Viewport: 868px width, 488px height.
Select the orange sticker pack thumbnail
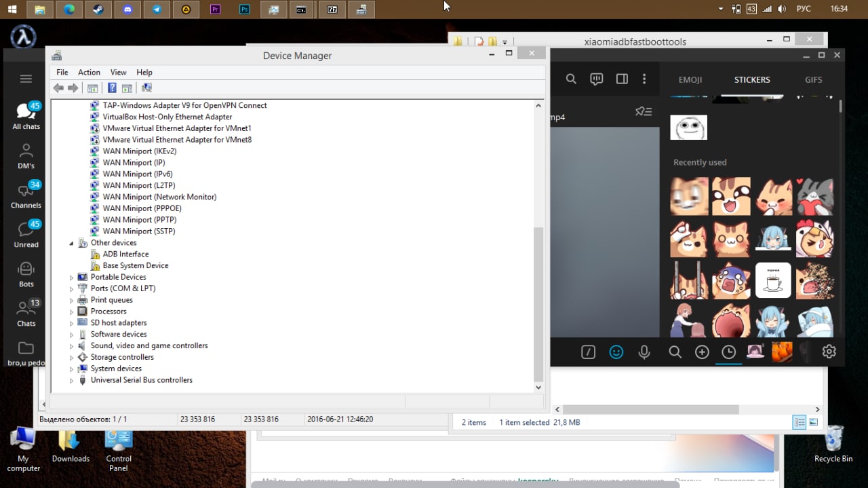click(782, 352)
